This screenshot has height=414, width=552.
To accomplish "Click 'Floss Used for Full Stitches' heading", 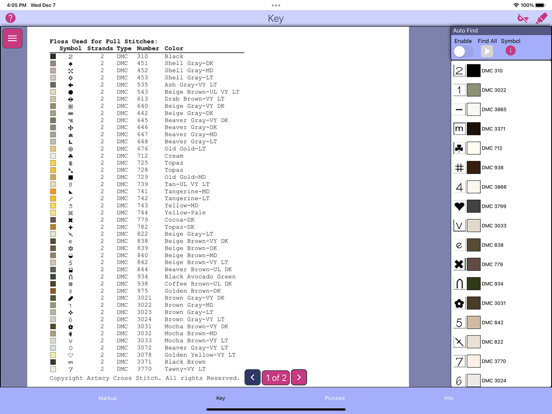I will tap(104, 41).
